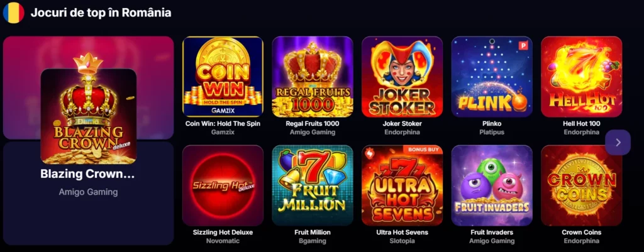Click the Bonus Buy badge on Ultra Hot Sevens
Image resolution: width=644 pixels, height=252 pixels.
point(423,150)
